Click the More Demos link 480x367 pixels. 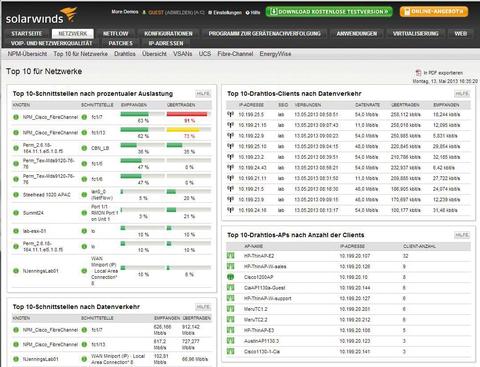coord(125,12)
